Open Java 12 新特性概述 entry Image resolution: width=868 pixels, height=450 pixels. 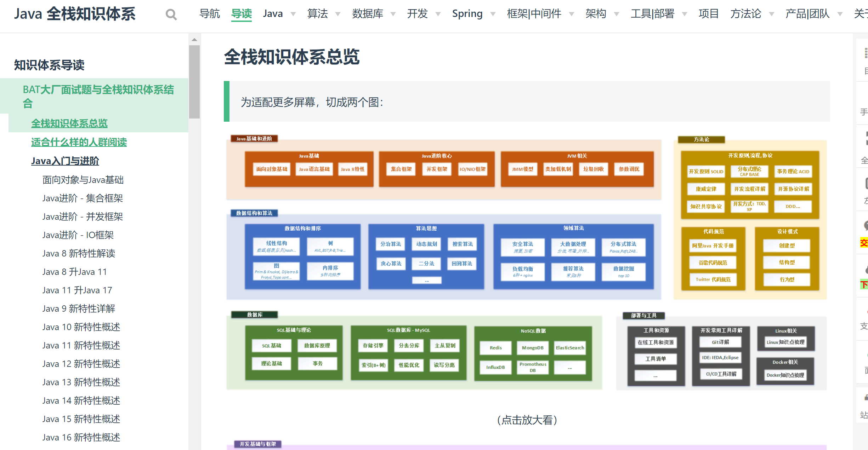click(81, 364)
